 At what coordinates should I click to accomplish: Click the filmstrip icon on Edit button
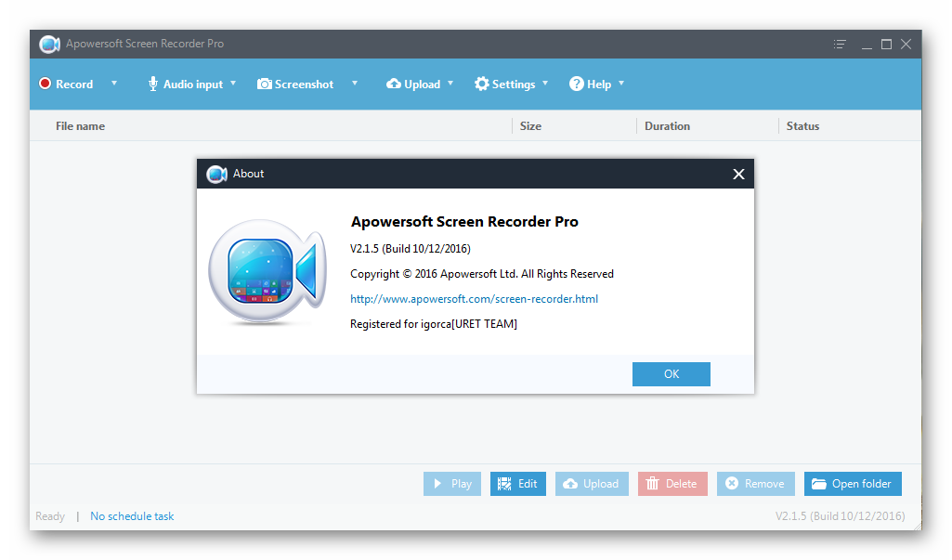click(x=504, y=484)
